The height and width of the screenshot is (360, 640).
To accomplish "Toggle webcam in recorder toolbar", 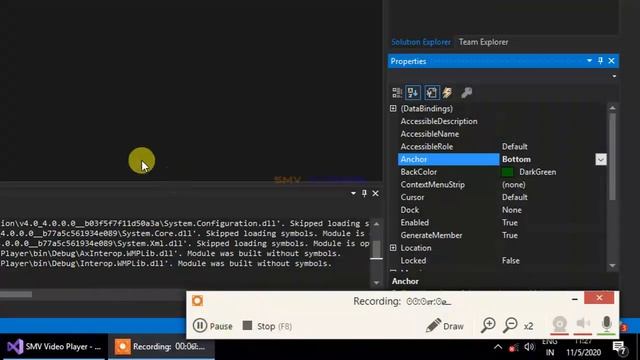I will 560,324.
